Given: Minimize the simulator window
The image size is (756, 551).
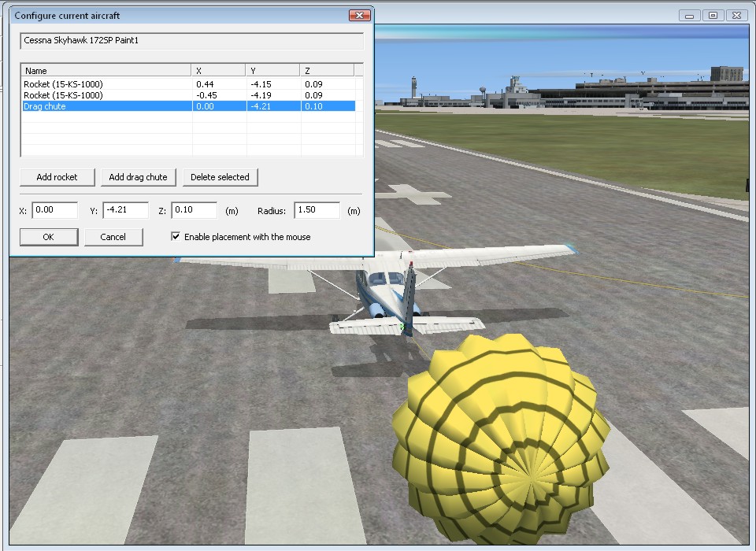Looking at the screenshot, I should point(690,16).
